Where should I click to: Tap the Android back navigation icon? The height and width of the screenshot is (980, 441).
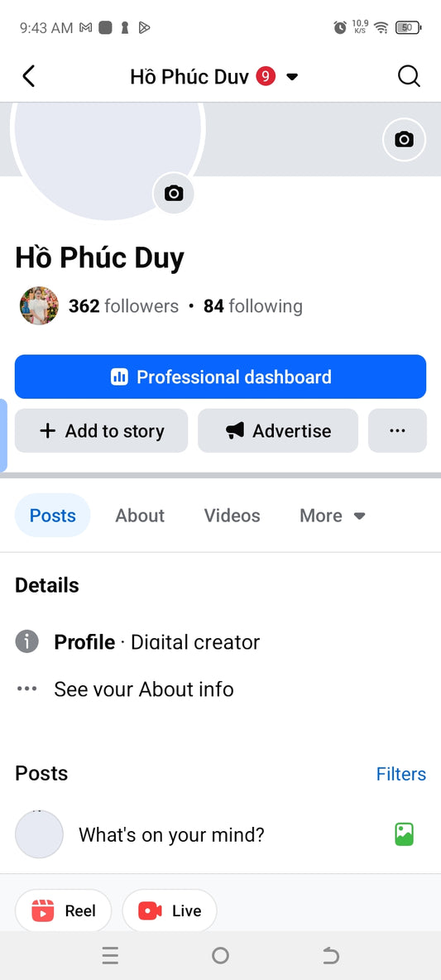click(x=330, y=955)
